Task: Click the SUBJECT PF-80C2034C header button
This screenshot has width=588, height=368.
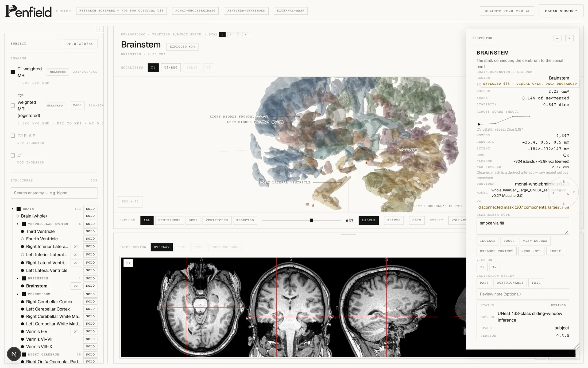Action: 507,11
